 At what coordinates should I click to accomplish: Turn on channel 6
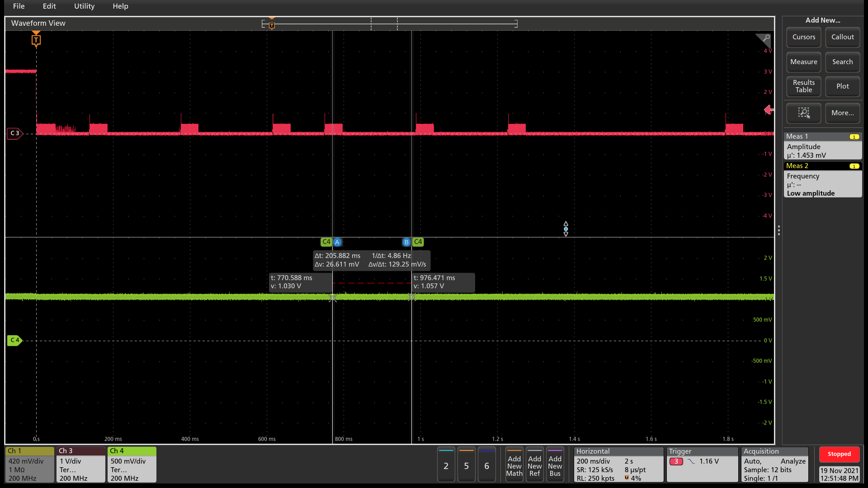coord(487,465)
